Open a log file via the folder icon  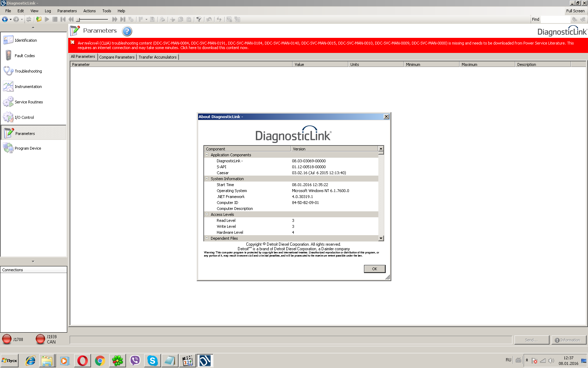click(x=39, y=20)
